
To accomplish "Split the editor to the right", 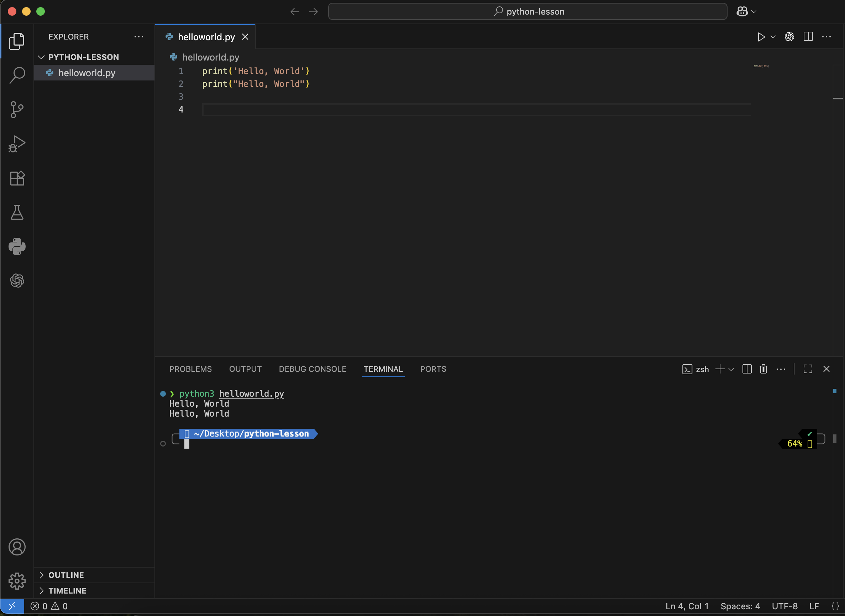I will point(808,37).
